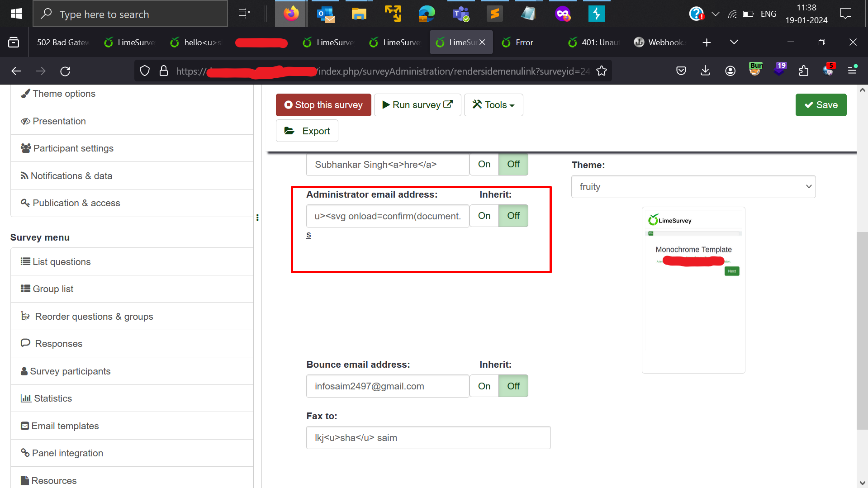
Task: Open Participant settings in the sidebar
Action: click(x=132, y=148)
